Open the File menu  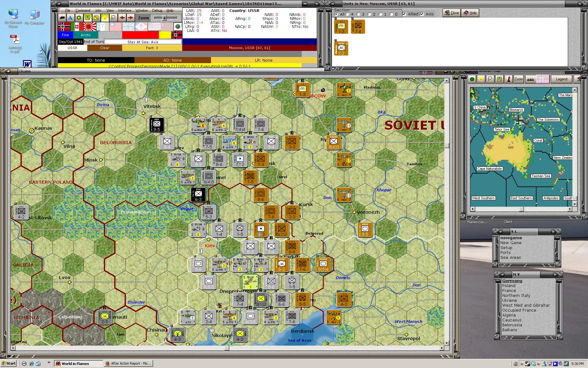coord(67,10)
